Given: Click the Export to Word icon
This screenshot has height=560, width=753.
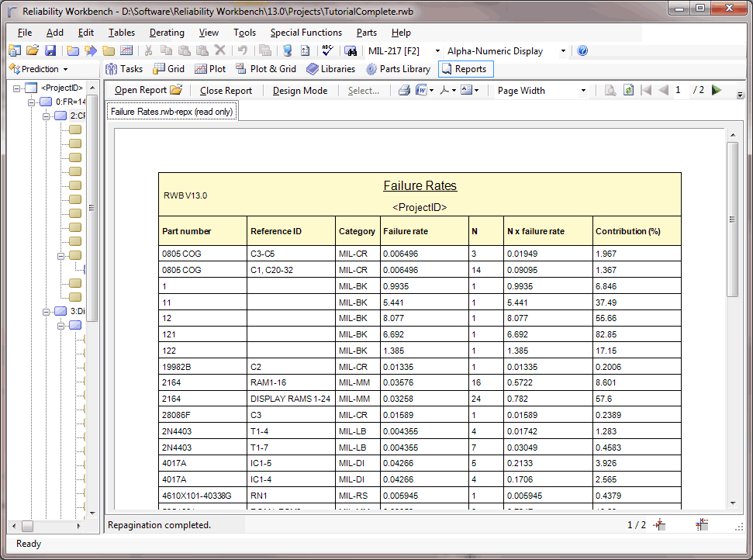Looking at the screenshot, I should click(x=422, y=91).
